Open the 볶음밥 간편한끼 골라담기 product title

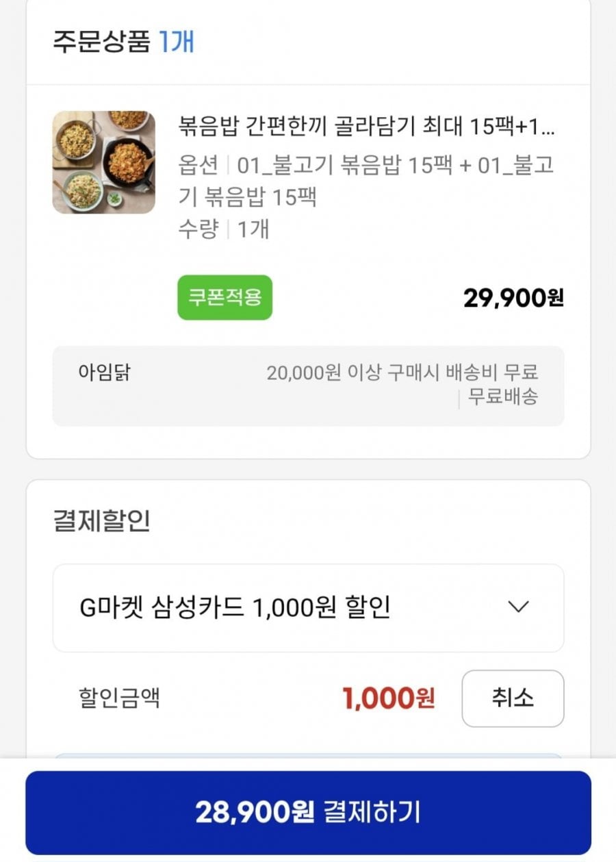pos(366,127)
